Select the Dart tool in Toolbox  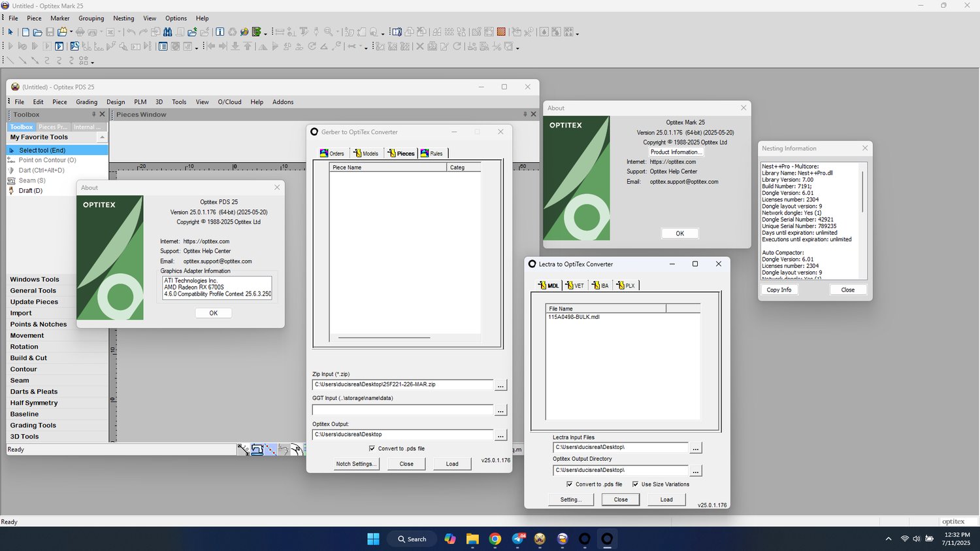[x=41, y=171]
